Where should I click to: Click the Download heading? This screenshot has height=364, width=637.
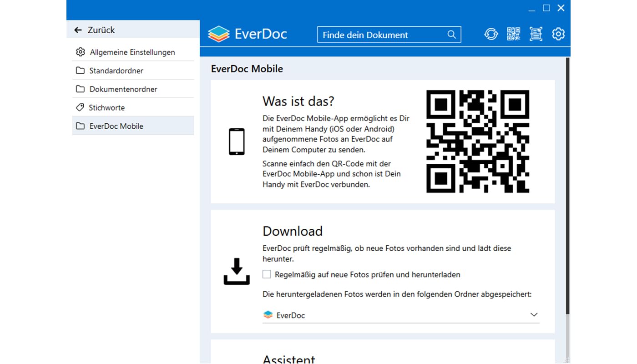(293, 231)
